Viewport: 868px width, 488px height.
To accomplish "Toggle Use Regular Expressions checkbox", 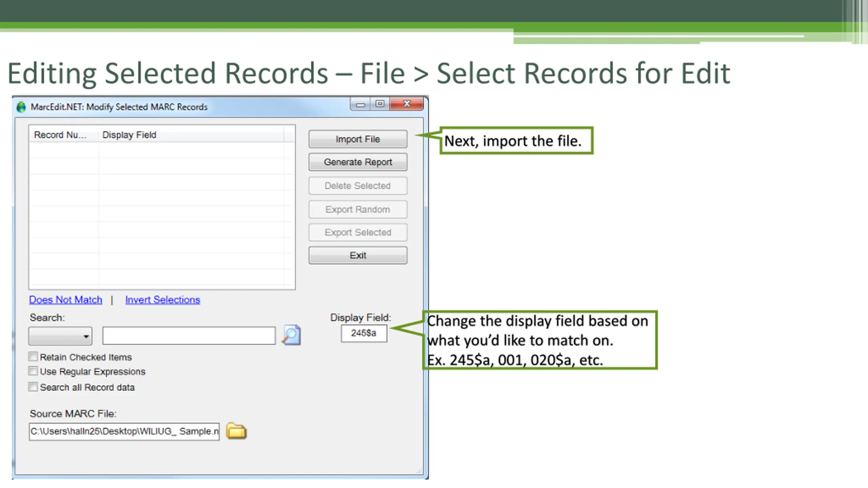I will coord(33,371).
